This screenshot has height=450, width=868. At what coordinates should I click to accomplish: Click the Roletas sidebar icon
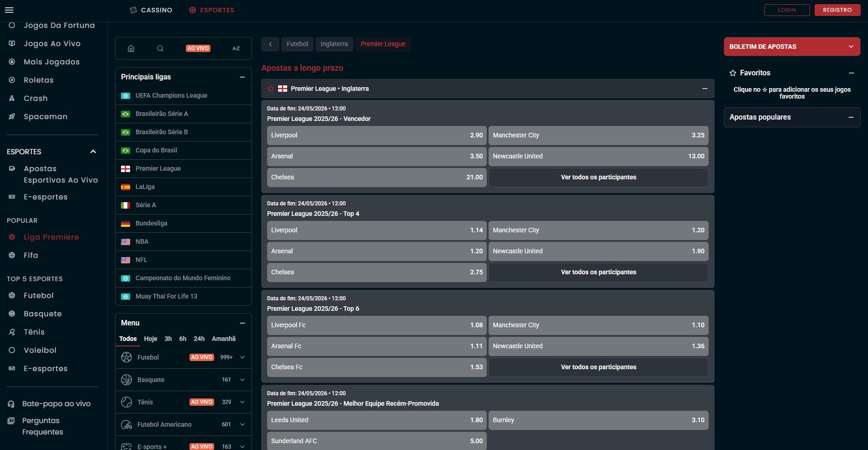[12, 80]
